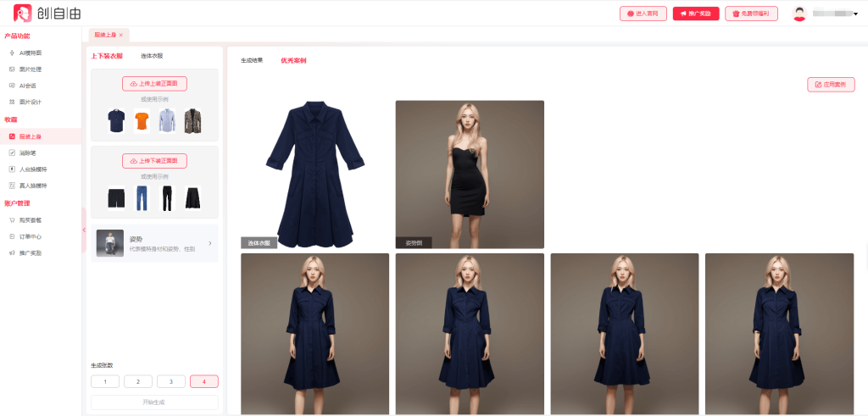Pick the blue jeans example
Image resolution: width=868 pixels, height=416 pixels.
pyautogui.click(x=142, y=198)
